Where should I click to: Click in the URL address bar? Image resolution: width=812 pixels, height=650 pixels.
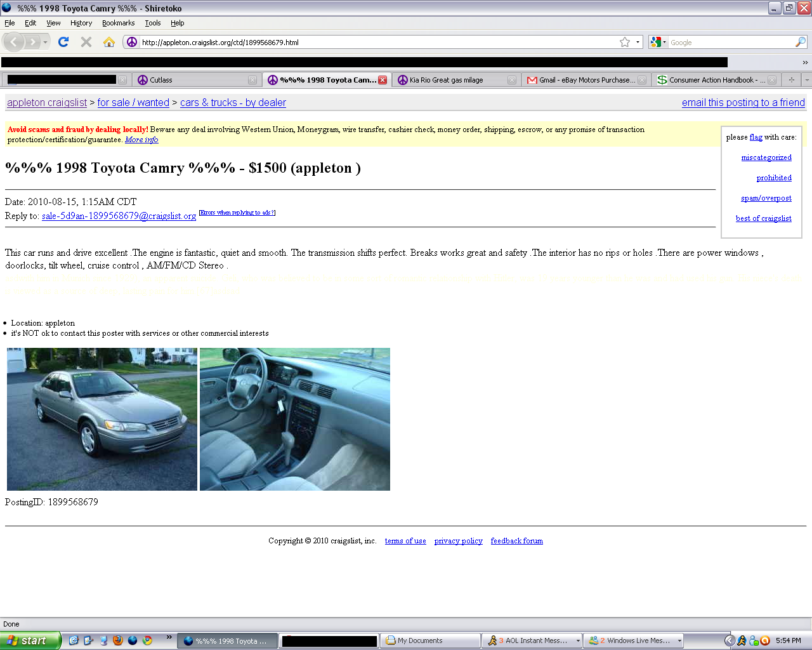(374, 43)
